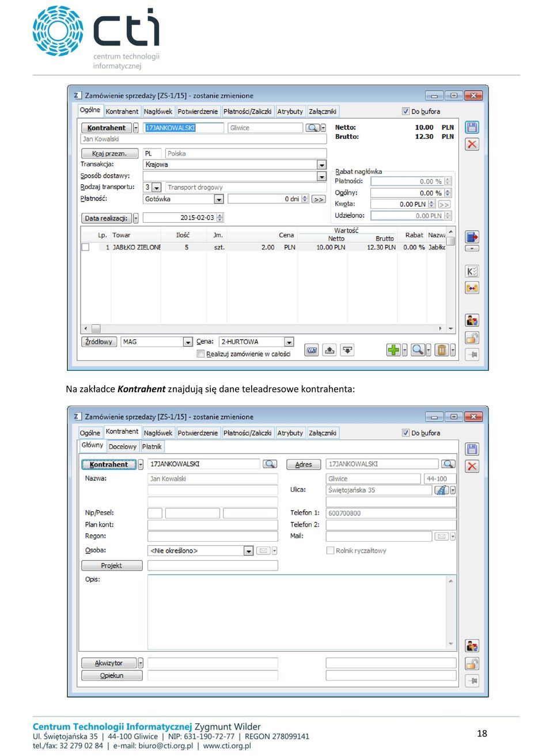
Task: Click the save diskette icon beside Netto/Brutto totals
Action: tap(472, 127)
